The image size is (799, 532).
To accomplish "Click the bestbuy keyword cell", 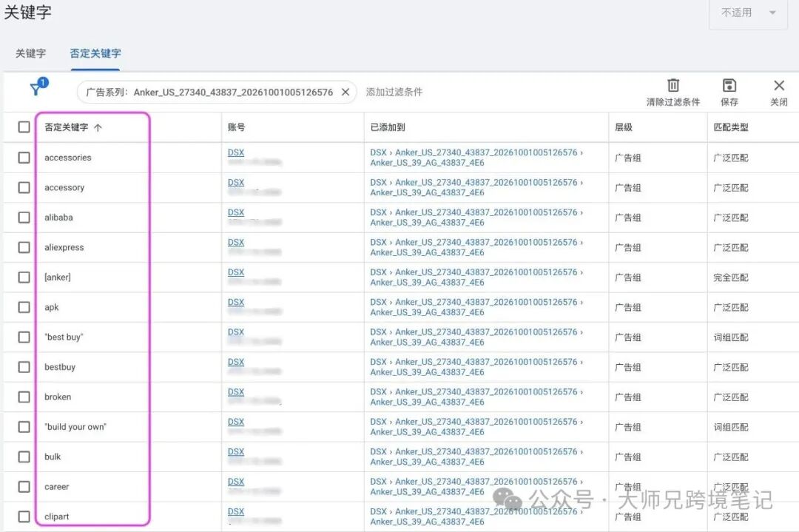I will point(60,367).
